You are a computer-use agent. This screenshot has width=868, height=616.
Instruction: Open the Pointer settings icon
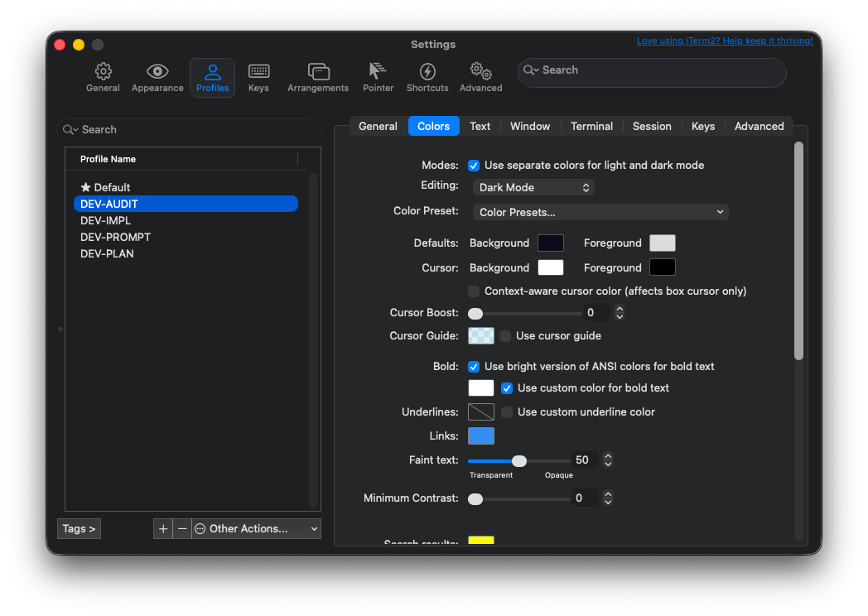point(378,76)
